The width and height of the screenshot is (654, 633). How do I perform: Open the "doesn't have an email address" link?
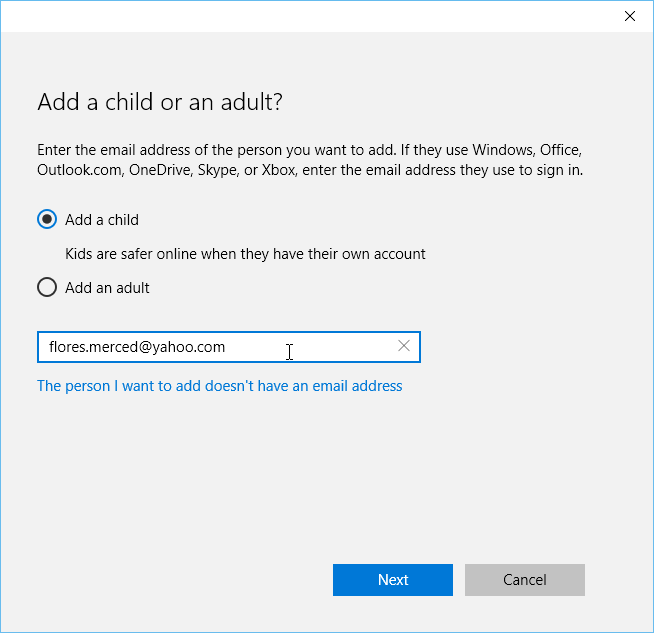tap(220, 385)
